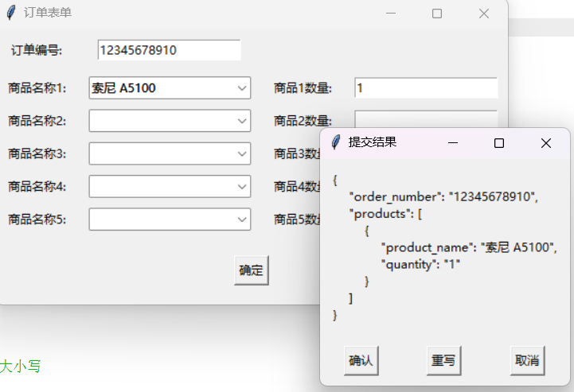Image resolution: width=574 pixels, height=392 pixels.
Task: Click the 订单编号 input field
Action: tap(169, 50)
